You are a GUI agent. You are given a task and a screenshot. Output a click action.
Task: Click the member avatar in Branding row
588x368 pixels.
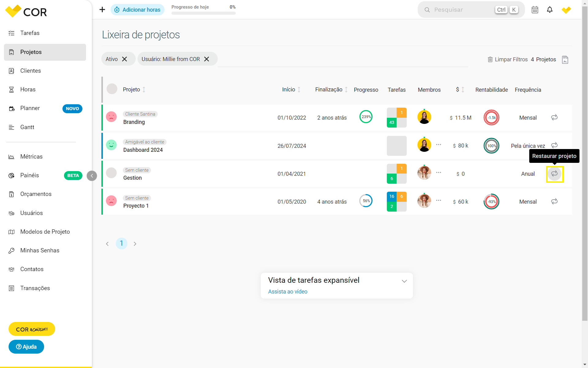pyautogui.click(x=424, y=117)
